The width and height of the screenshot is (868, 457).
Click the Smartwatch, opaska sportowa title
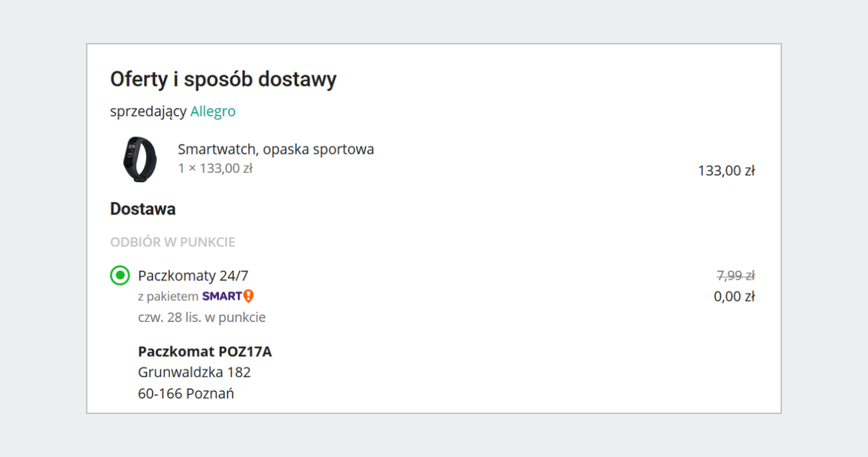coord(277,149)
